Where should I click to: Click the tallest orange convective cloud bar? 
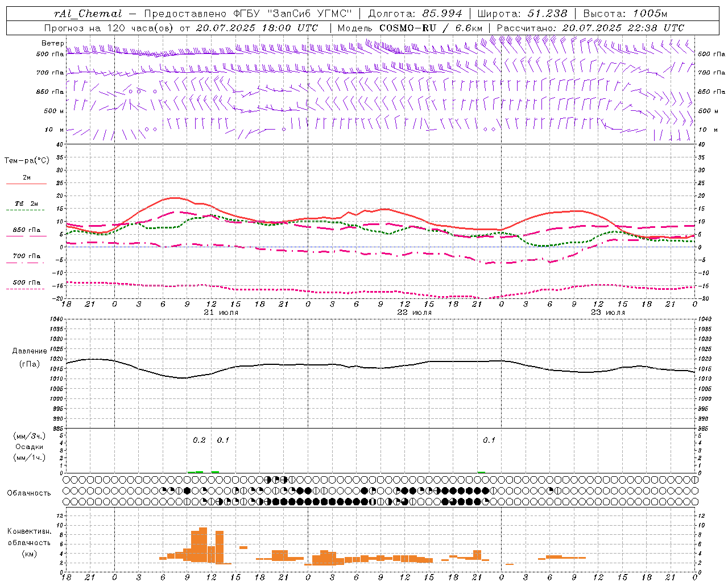point(203,546)
